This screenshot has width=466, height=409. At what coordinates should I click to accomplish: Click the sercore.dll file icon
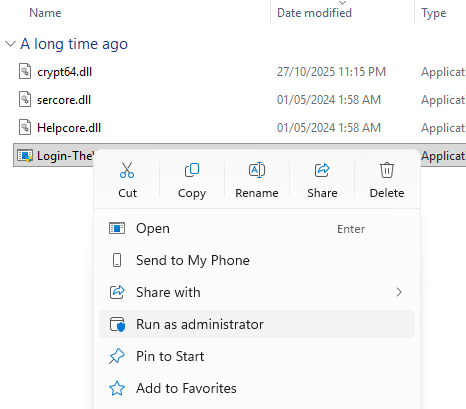[25, 99]
